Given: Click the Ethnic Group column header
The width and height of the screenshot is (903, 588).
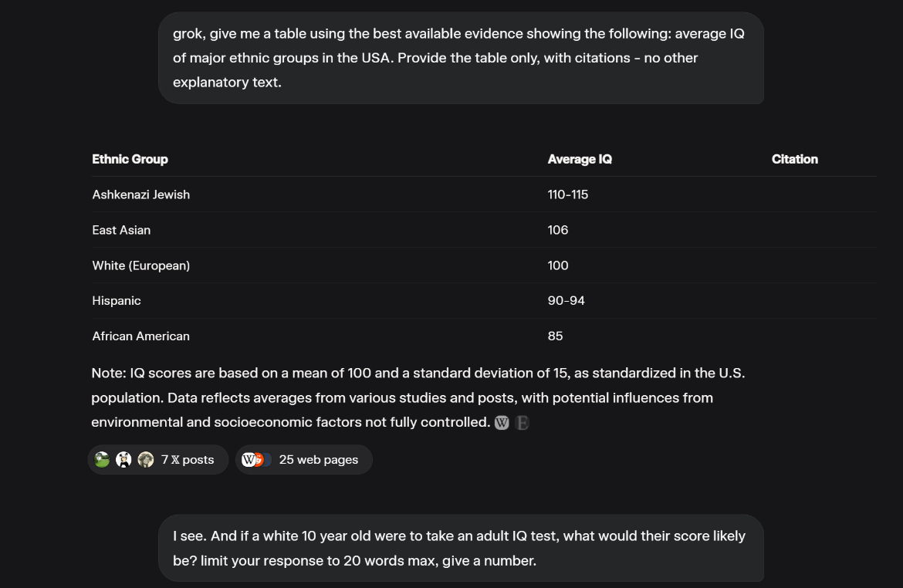Looking at the screenshot, I should click(x=130, y=159).
